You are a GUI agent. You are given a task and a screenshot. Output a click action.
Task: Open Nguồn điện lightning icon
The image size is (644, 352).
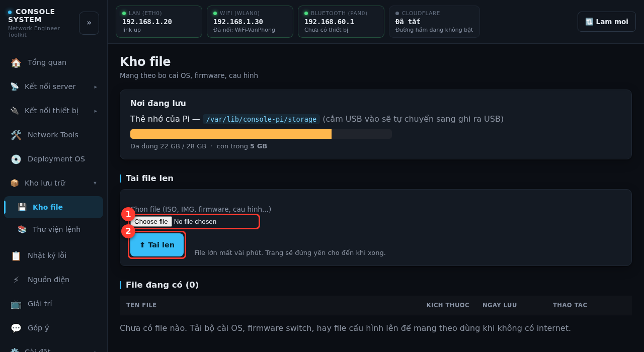coord(16,280)
